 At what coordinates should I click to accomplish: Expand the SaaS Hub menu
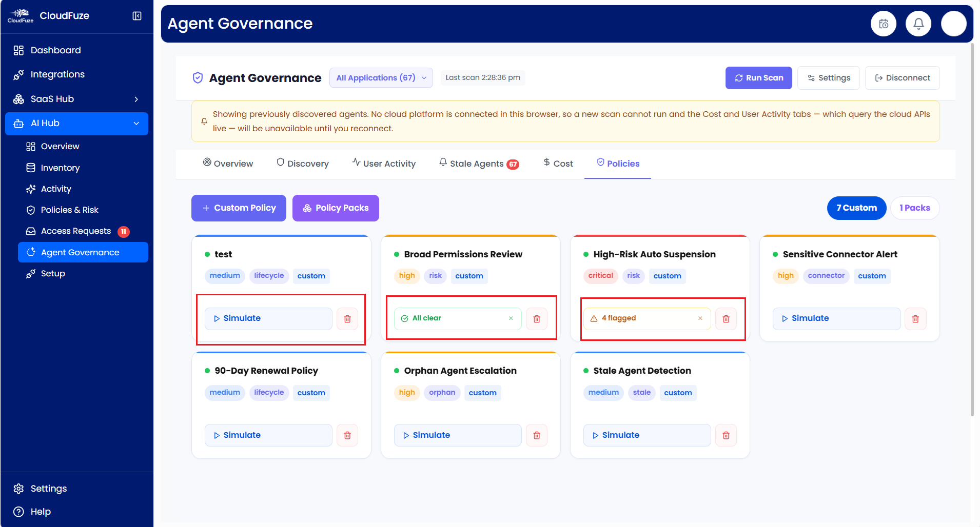[x=76, y=99]
